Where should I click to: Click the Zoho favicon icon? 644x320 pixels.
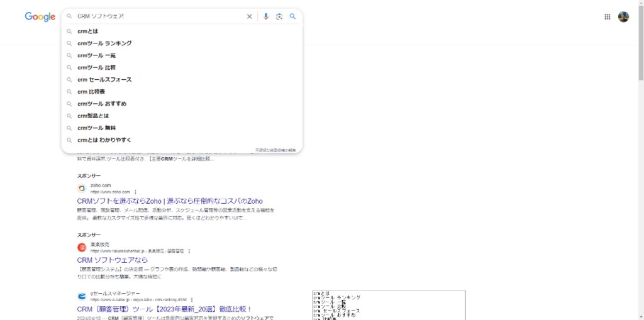tap(82, 188)
